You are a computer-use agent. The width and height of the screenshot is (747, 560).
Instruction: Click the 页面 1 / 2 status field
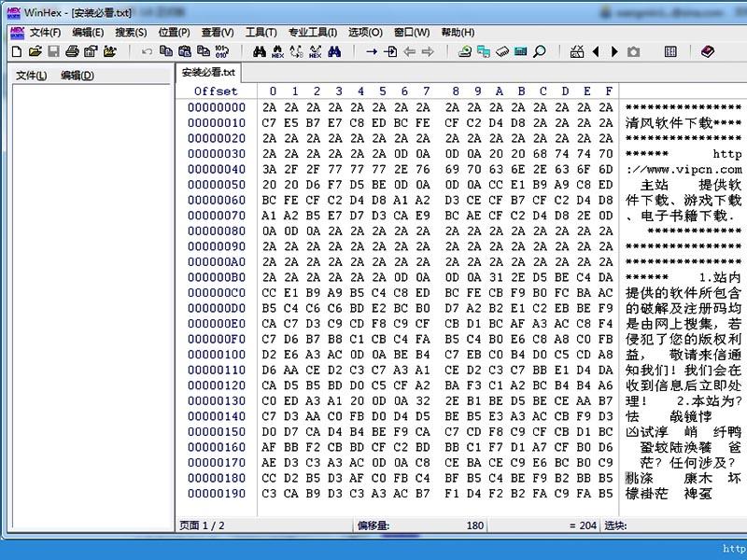pos(203,525)
